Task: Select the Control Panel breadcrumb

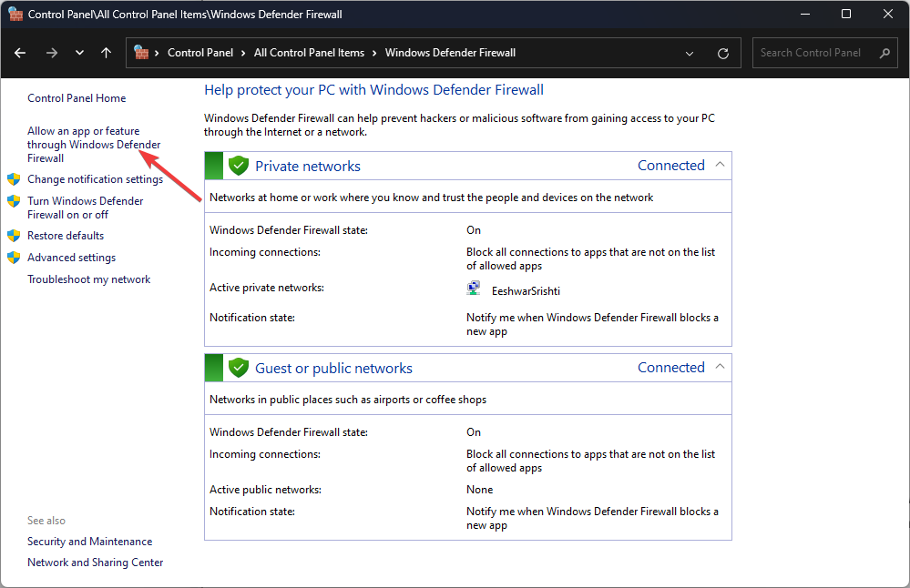Action: pos(200,53)
